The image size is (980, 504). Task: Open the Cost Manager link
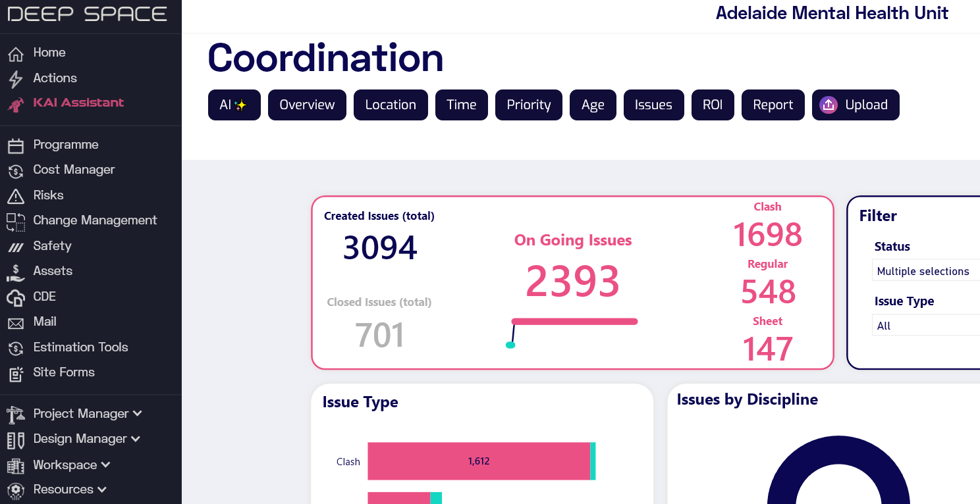pos(74,169)
